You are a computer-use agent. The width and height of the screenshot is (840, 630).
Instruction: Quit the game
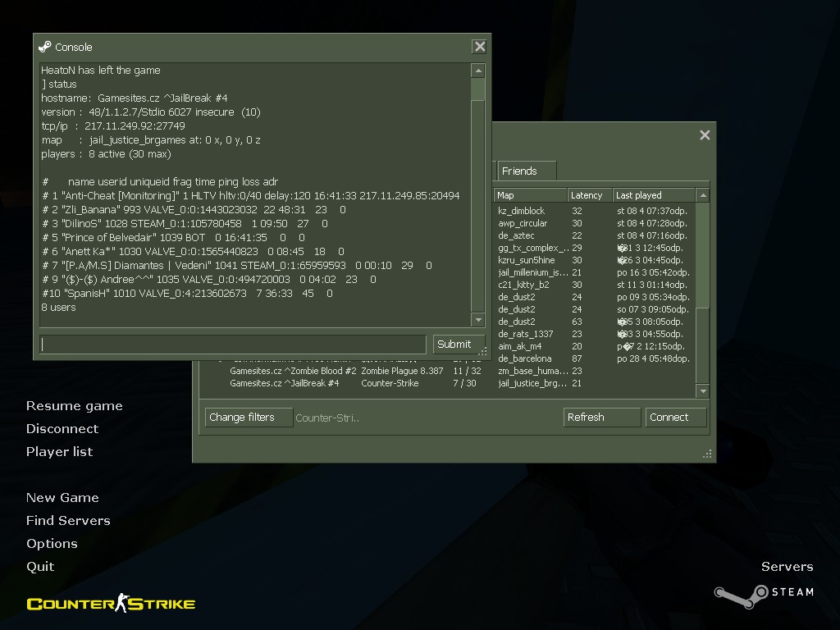coord(40,566)
